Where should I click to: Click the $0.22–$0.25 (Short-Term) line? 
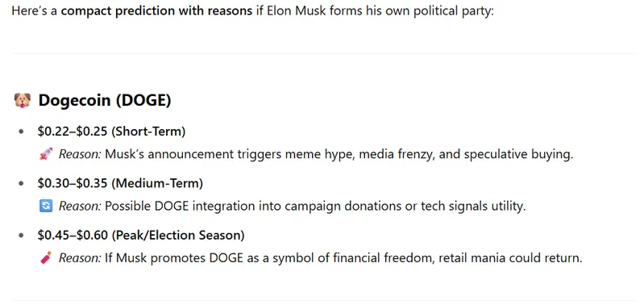coord(111,132)
